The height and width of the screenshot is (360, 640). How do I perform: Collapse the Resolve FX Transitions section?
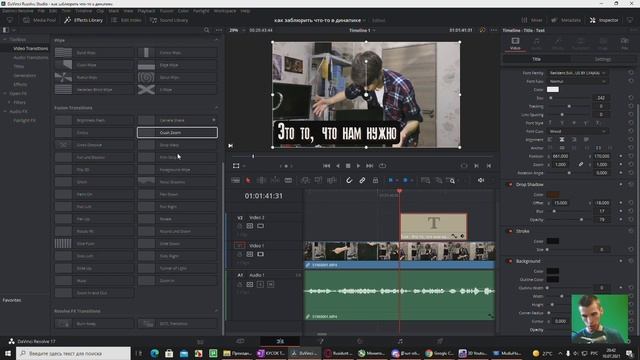(x=216, y=311)
